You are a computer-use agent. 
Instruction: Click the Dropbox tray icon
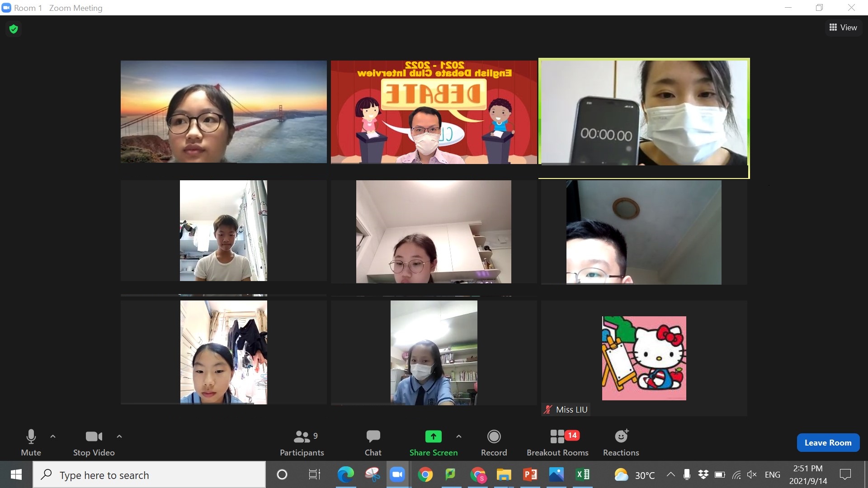tap(703, 474)
